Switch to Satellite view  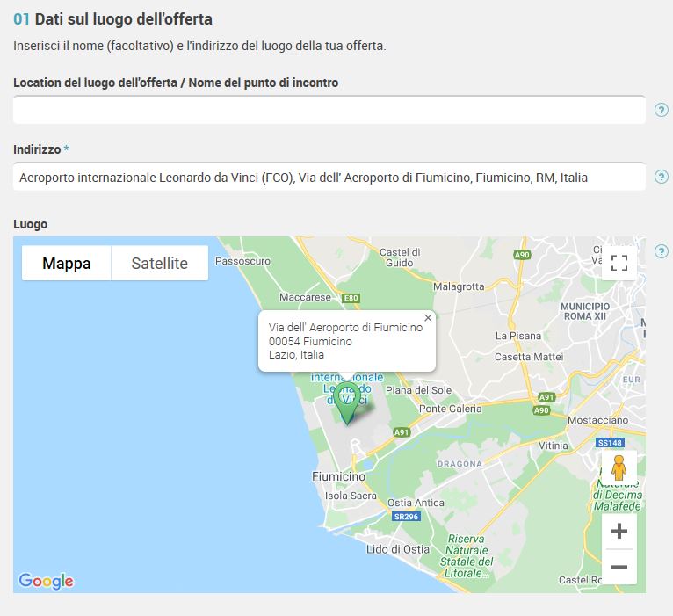tap(160, 263)
